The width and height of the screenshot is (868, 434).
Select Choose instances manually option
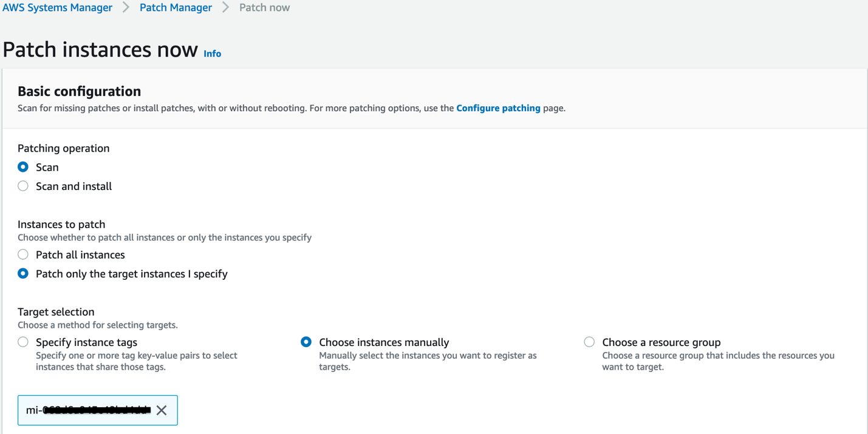(x=306, y=342)
